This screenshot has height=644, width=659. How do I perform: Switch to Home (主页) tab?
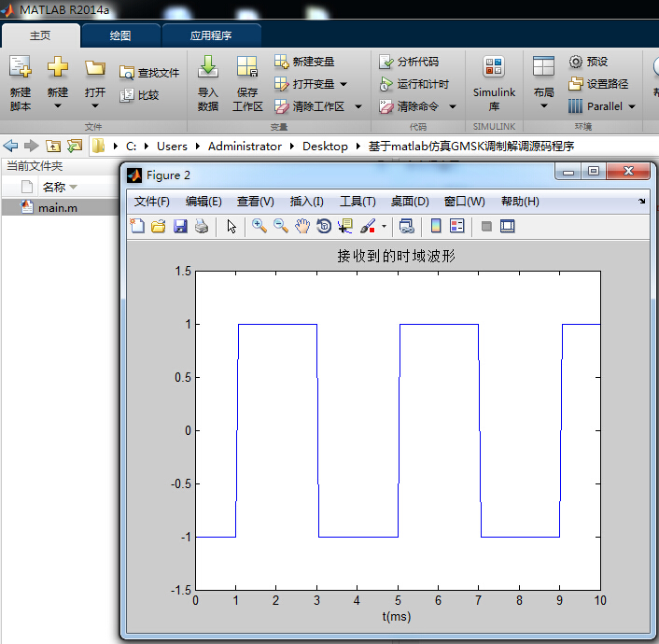[41, 35]
